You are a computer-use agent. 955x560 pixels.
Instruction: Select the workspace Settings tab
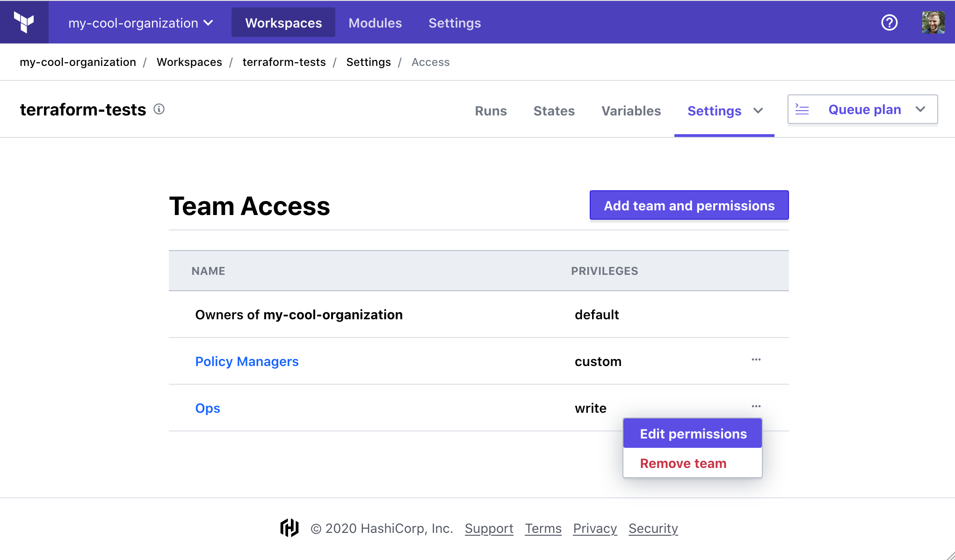[x=714, y=111]
